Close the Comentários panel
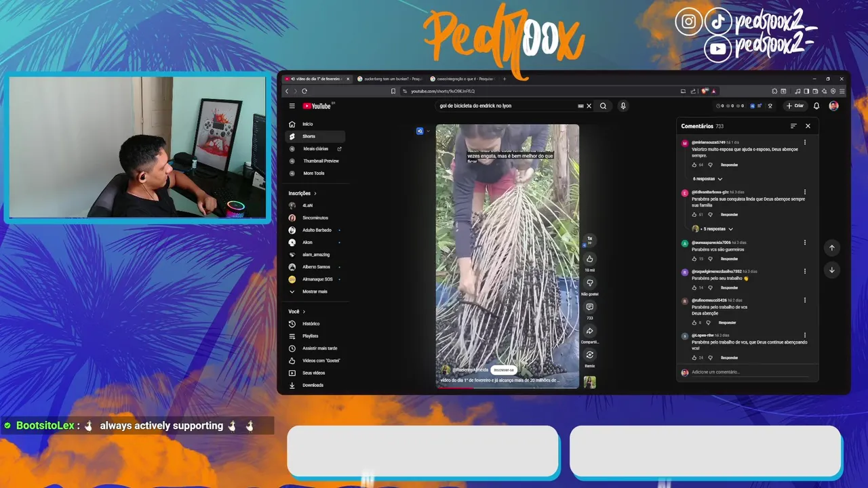The image size is (868, 488). coord(808,126)
